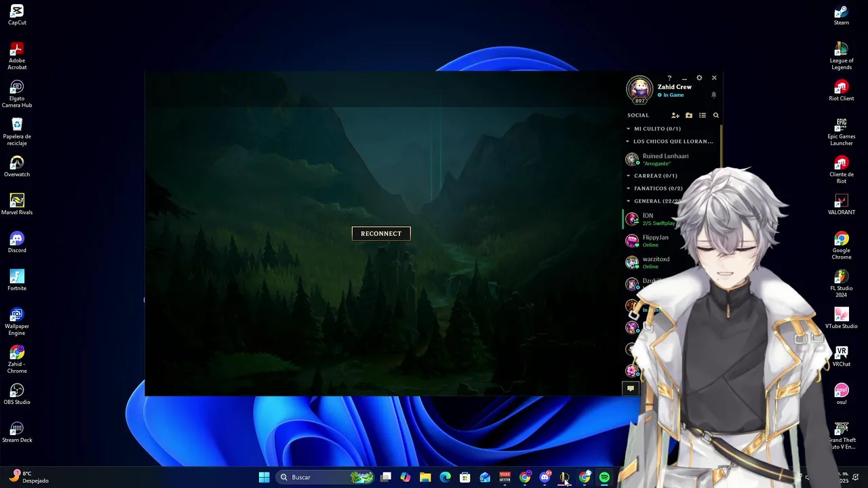868x488 pixels.
Task: Open League client help question mark
Action: (669, 78)
